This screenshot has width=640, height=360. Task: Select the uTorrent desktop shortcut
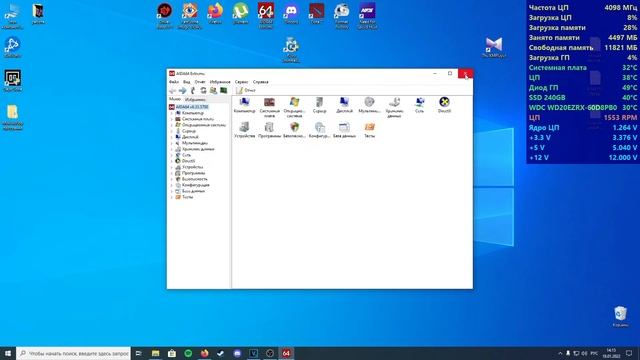tap(240, 13)
